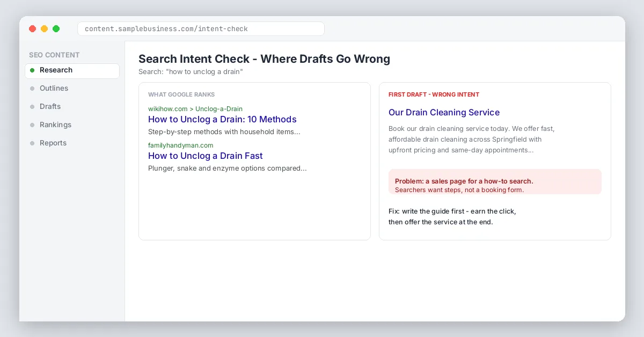The image size is (644, 337).
Task: Click the "SEO CONTENT" sidebar heading
Action: pos(54,55)
